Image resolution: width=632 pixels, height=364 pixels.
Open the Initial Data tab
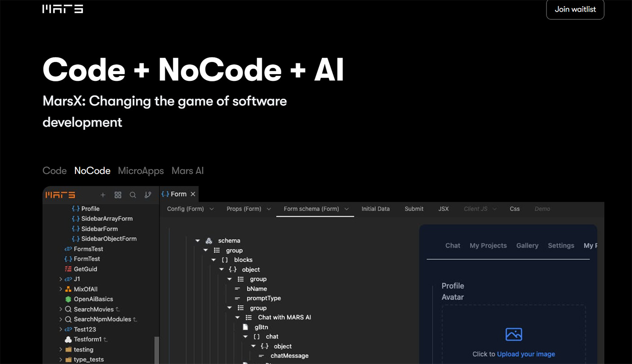click(x=376, y=209)
